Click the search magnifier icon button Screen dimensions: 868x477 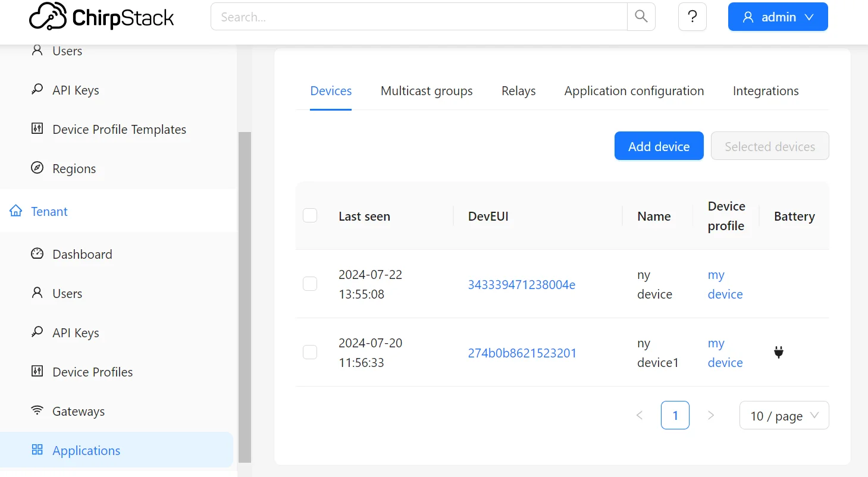click(641, 17)
